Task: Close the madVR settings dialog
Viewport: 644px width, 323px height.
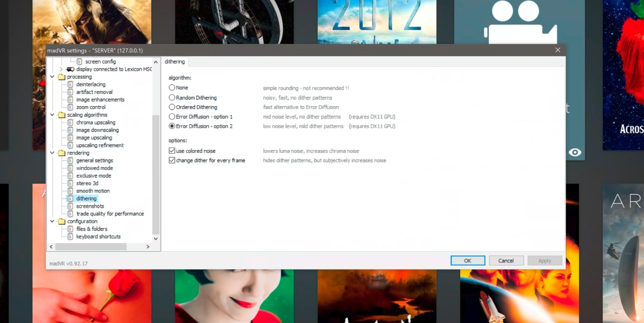Action: coord(558,50)
